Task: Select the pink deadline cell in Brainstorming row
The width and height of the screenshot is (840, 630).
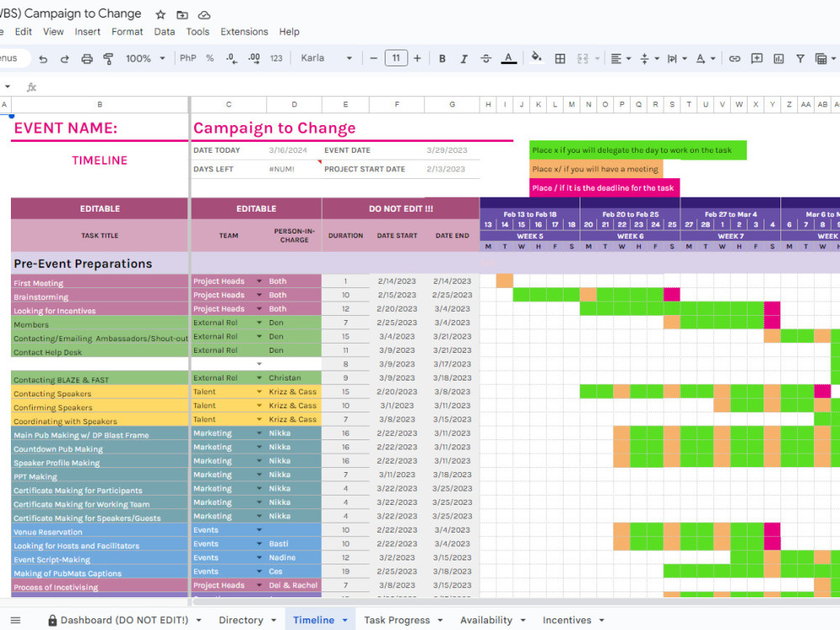Action: pos(672,295)
